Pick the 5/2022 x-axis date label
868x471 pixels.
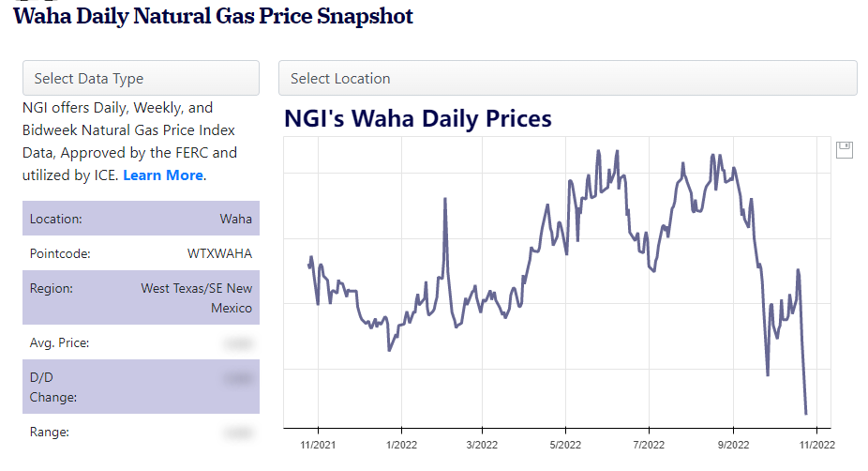(565, 444)
